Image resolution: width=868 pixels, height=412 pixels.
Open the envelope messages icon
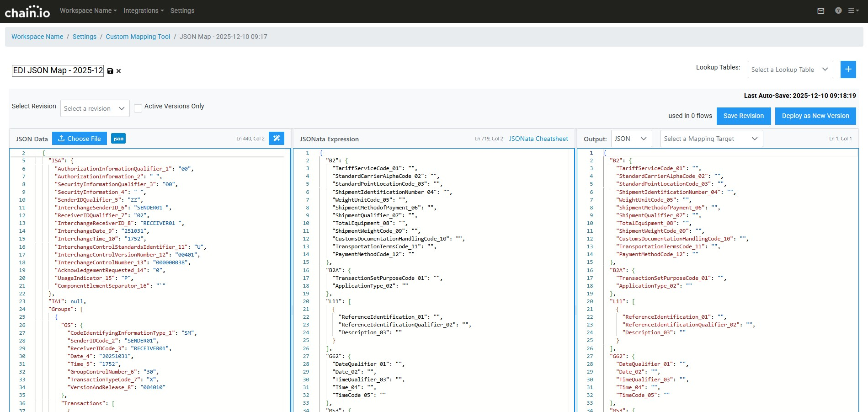(821, 11)
